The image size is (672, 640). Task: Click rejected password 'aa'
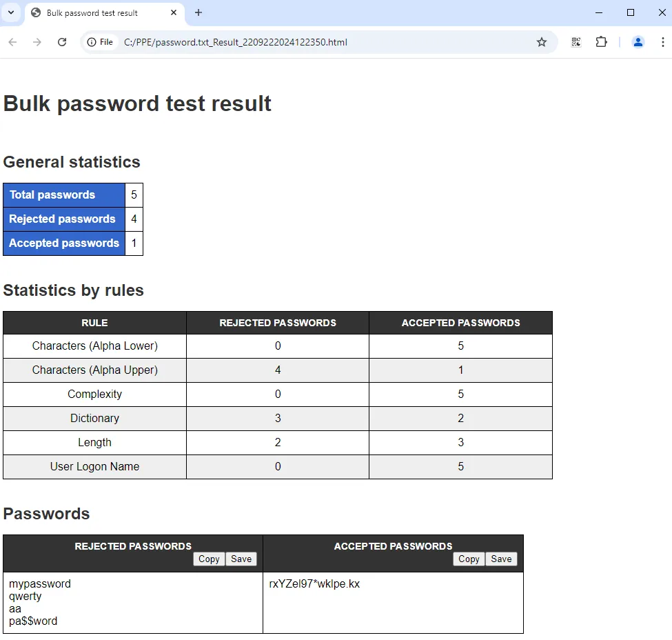point(15,609)
